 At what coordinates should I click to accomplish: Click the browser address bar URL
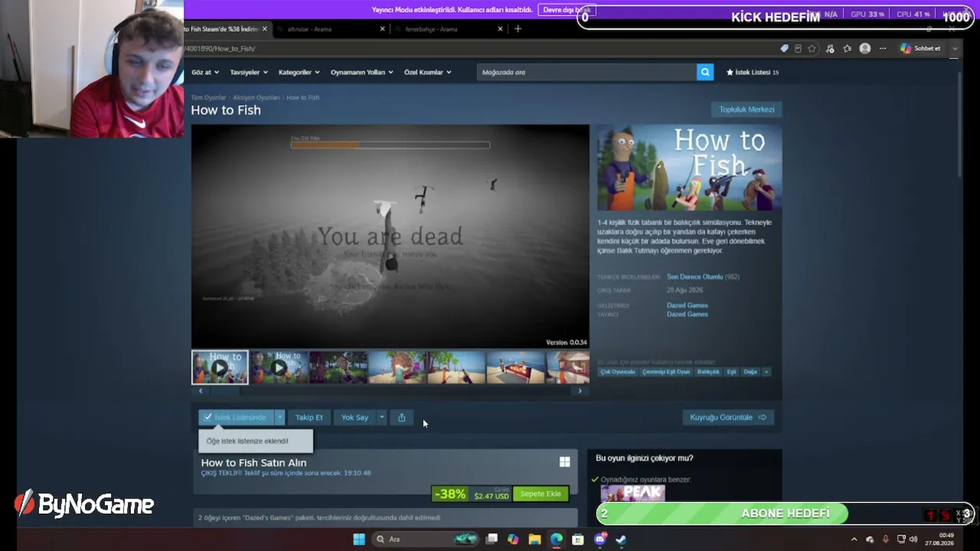click(x=220, y=48)
